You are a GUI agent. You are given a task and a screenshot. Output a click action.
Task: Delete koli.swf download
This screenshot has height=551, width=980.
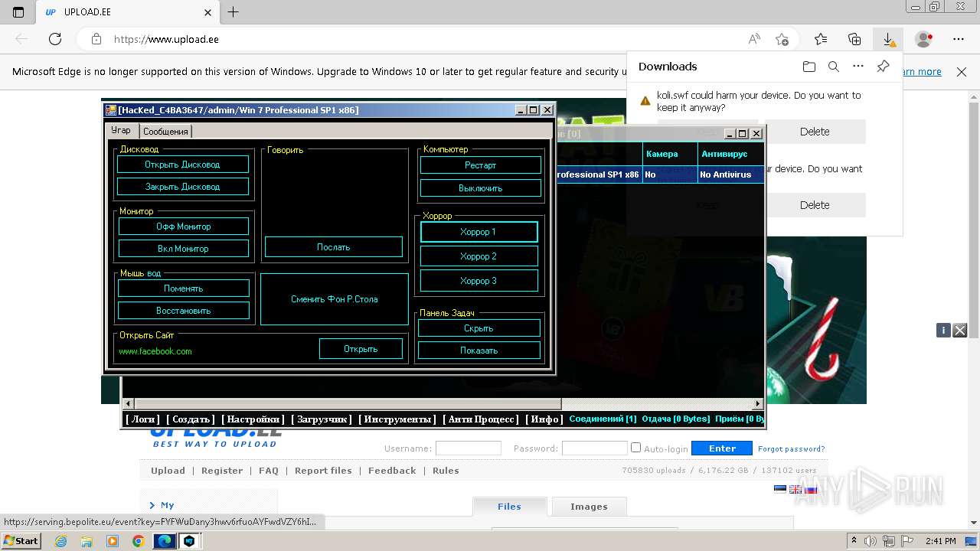pyautogui.click(x=815, y=132)
